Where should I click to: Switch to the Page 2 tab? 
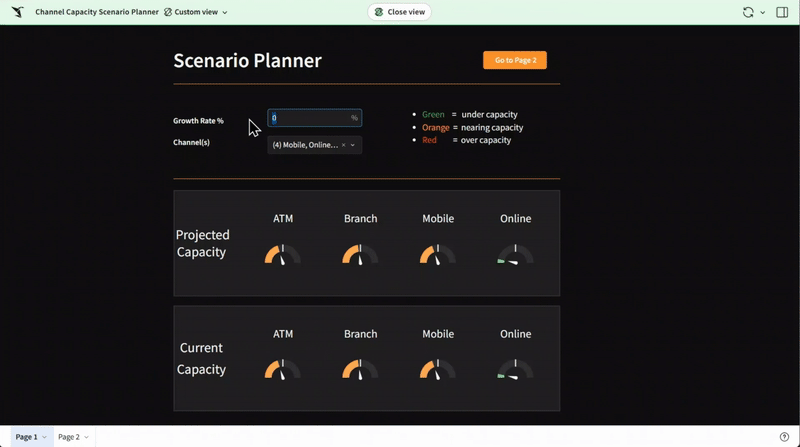68,437
